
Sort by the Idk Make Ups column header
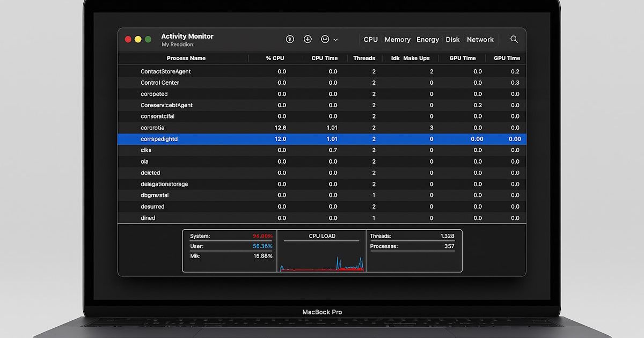(x=411, y=58)
